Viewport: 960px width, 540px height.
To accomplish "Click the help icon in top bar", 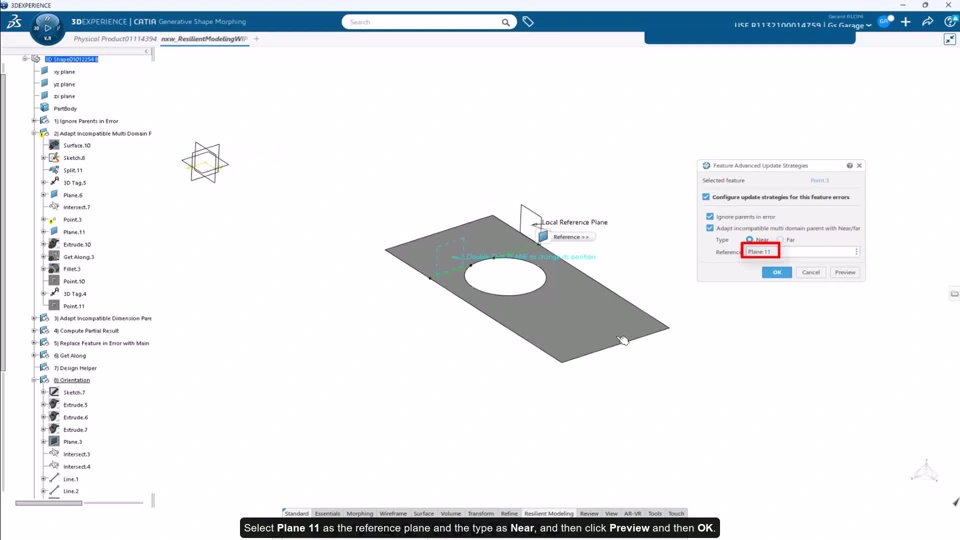I will 950,22.
